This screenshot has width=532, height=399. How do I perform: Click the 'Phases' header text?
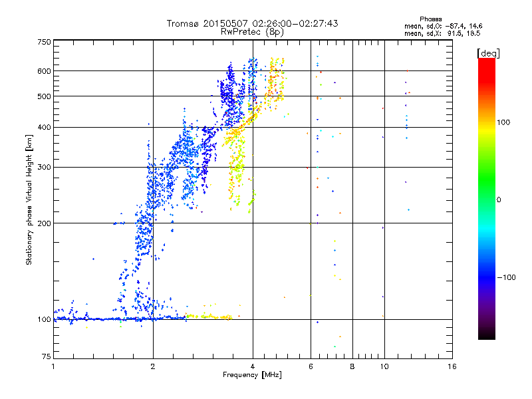click(430, 19)
